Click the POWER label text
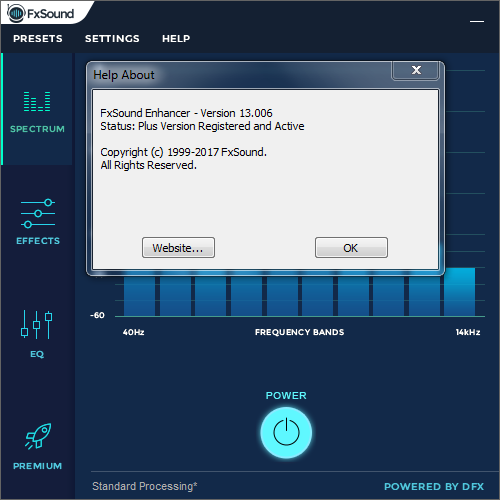 click(x=286, y=396)
